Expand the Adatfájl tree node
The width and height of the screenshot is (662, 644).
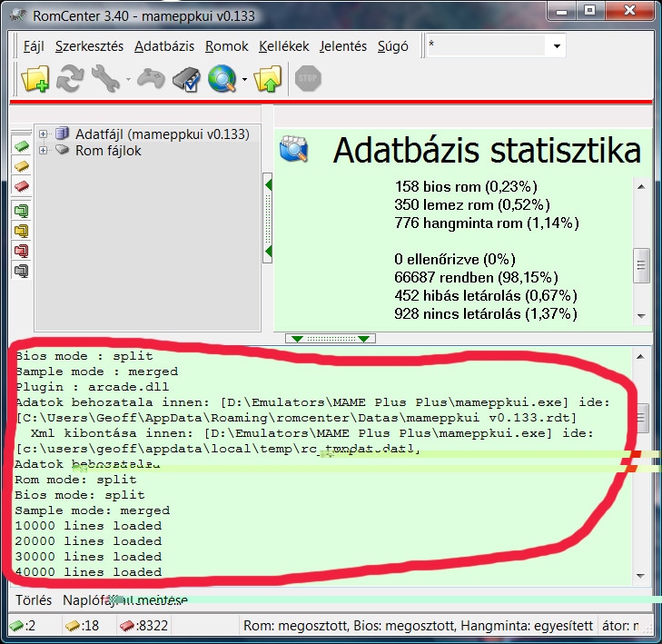pyautogui.click(x=43, y=134)
